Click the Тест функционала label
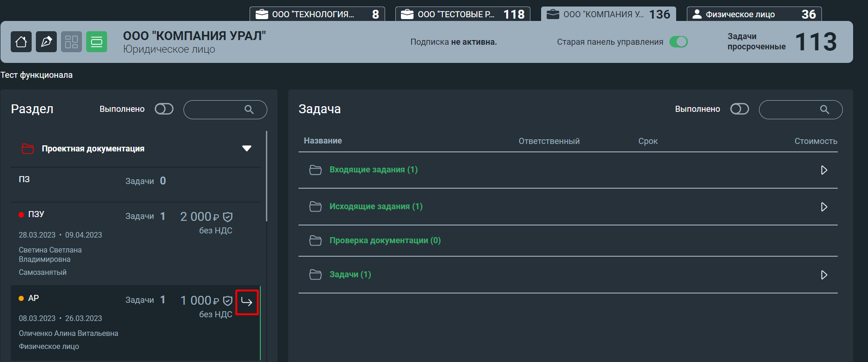Viewport: 868px width, 362px height. point(37,75)
